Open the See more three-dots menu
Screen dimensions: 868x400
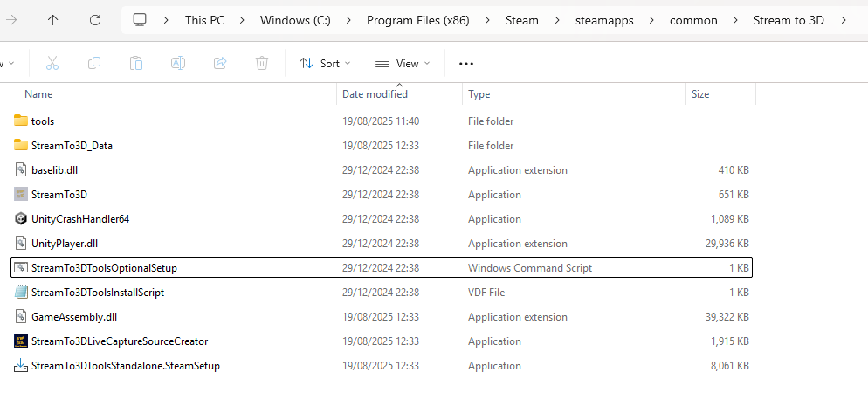[466, 64]
